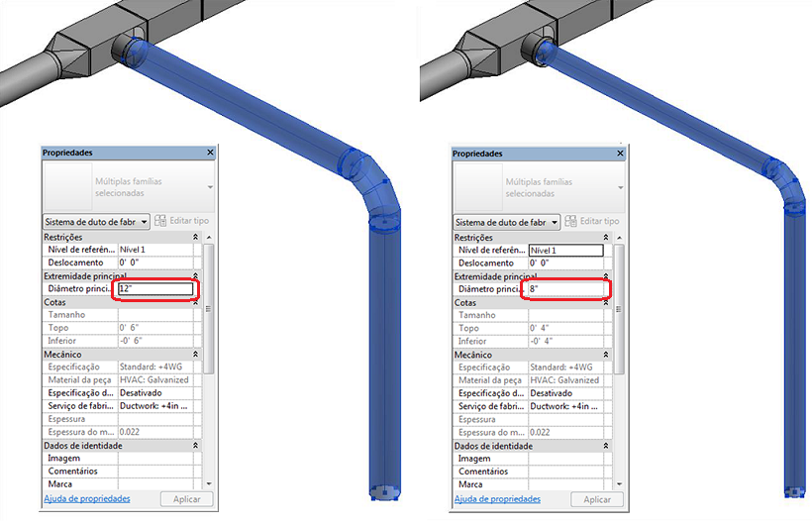
Task: Close the left Propriedades panel
Action: tap(210, 153)
